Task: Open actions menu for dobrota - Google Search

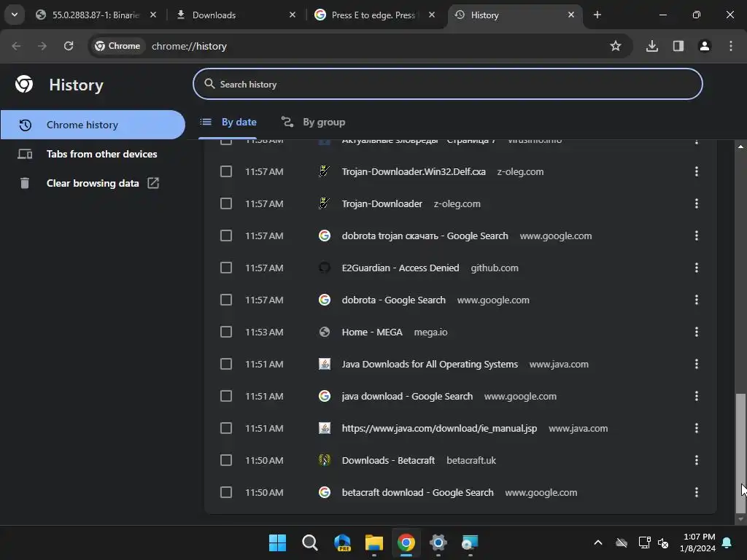Action: pyautogui.click(x=697, y=300)
